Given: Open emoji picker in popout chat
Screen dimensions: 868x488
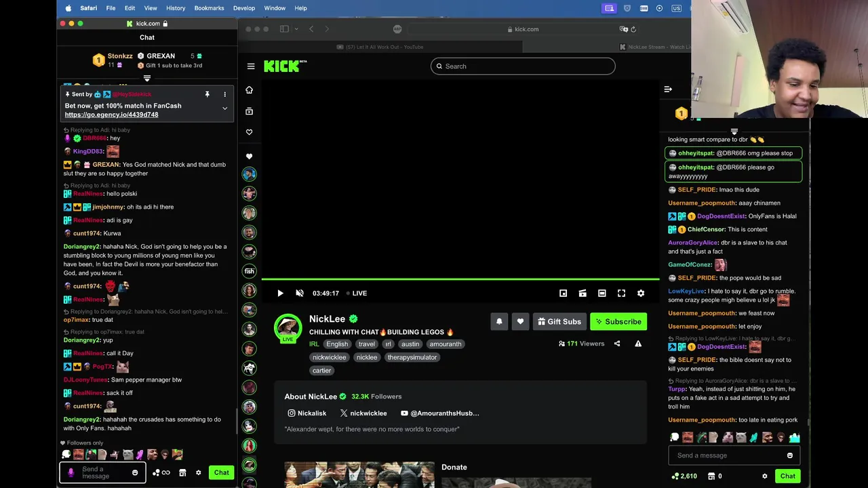Looking at the screenshot, I should tap(135, 472).
